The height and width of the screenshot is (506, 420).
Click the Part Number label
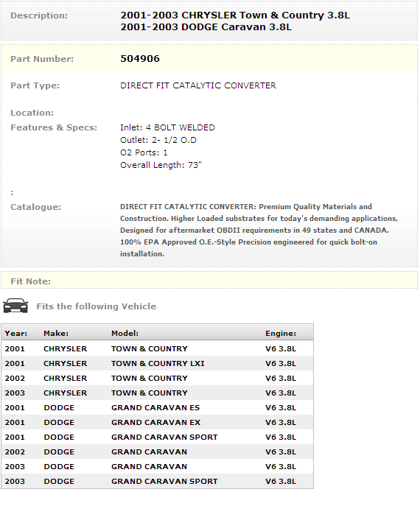[x=42, y=59]
